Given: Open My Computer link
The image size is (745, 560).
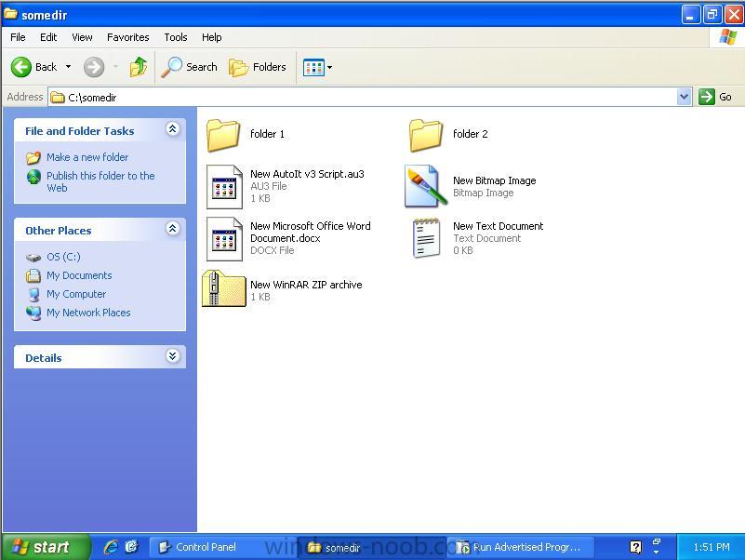Looking at the screenshot, I should point(76,294).
